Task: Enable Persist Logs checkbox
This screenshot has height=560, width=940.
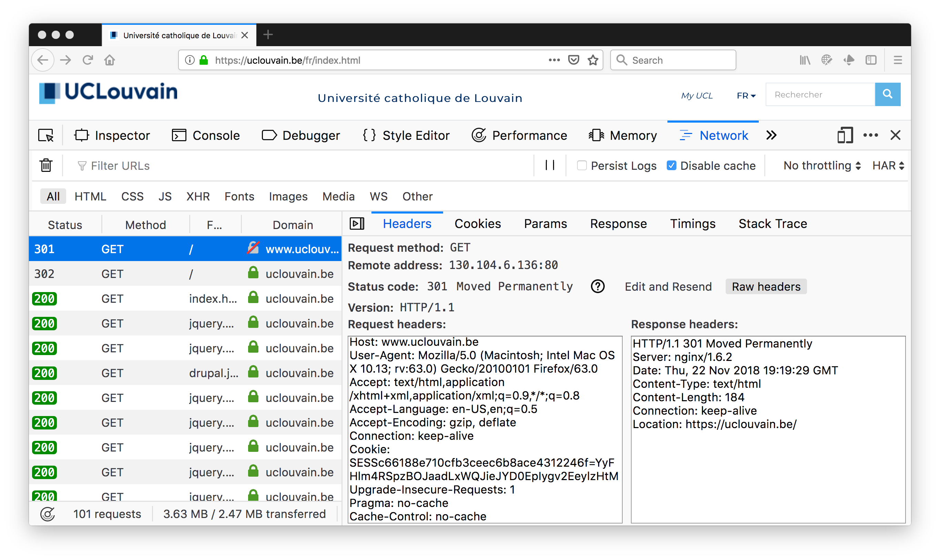Action: [582, 165]
